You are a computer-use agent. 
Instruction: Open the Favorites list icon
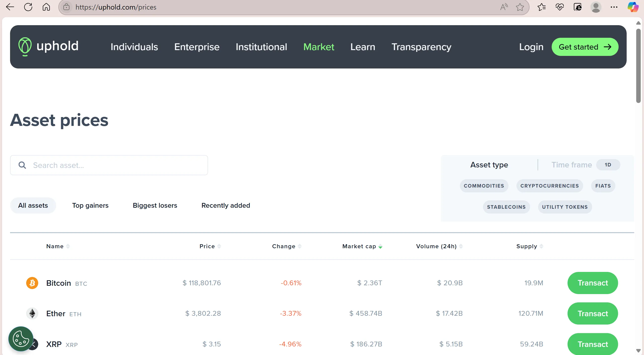(x=541, y=7)
